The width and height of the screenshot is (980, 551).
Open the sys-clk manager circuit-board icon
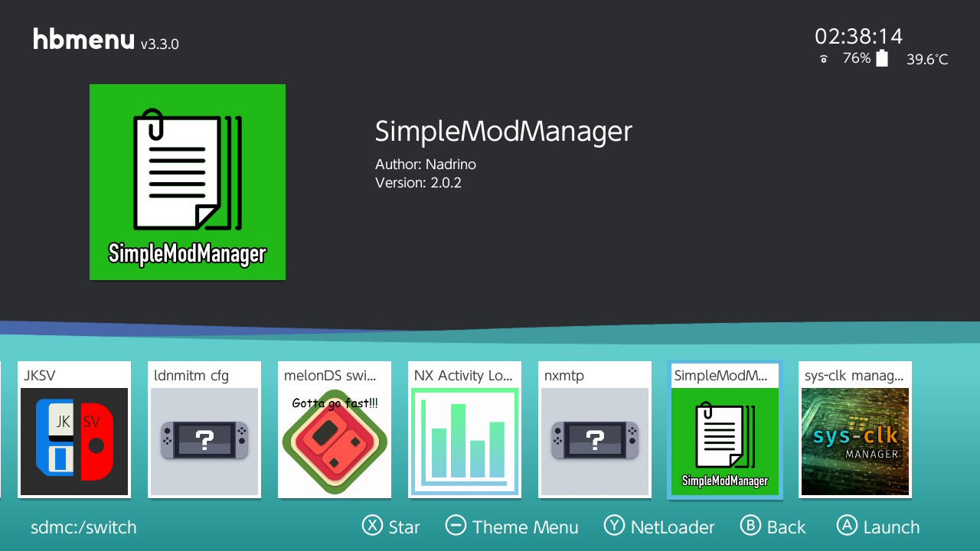(x=854, y=440)
